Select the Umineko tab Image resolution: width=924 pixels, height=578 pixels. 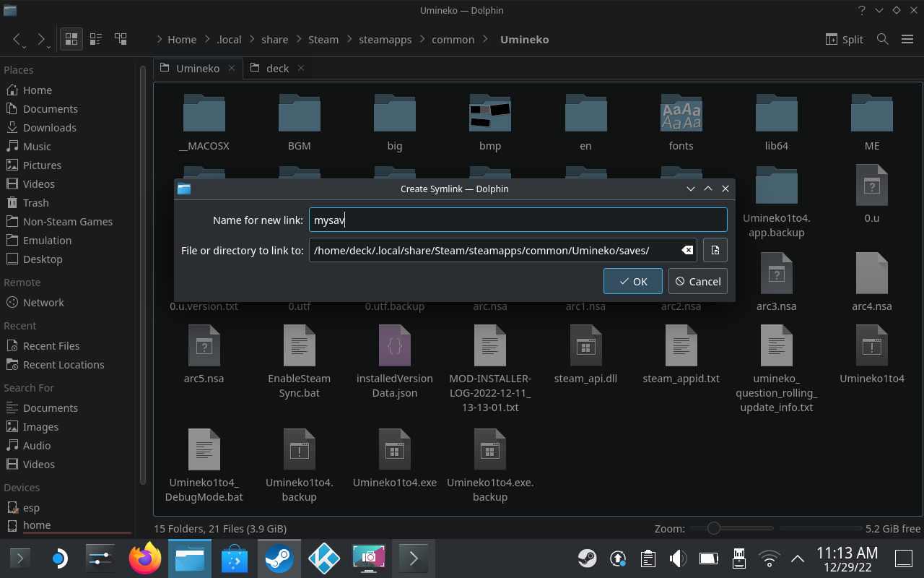197,68
